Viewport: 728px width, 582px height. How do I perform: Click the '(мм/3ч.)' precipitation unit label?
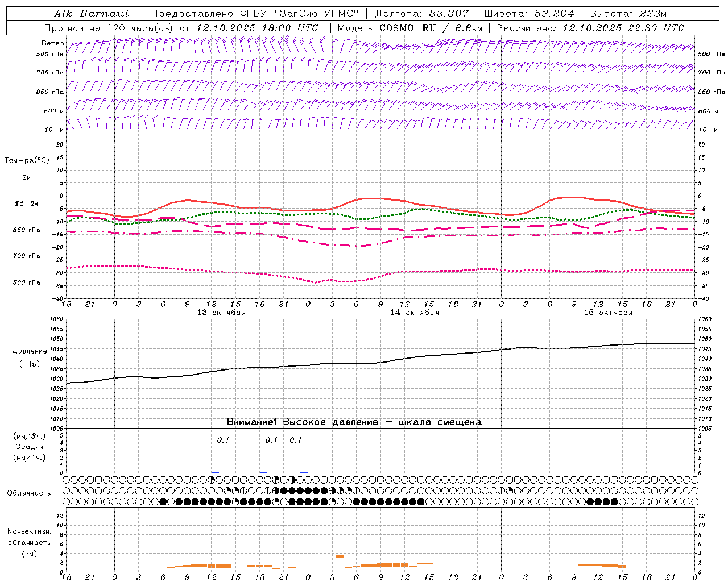click(x=30, y=436)
